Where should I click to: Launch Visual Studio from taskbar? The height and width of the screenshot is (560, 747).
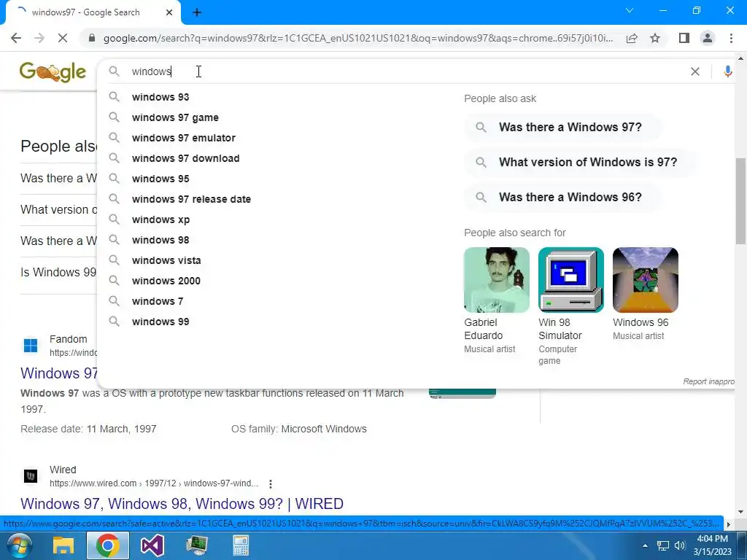pyautogui.click(x=152, y=545)
